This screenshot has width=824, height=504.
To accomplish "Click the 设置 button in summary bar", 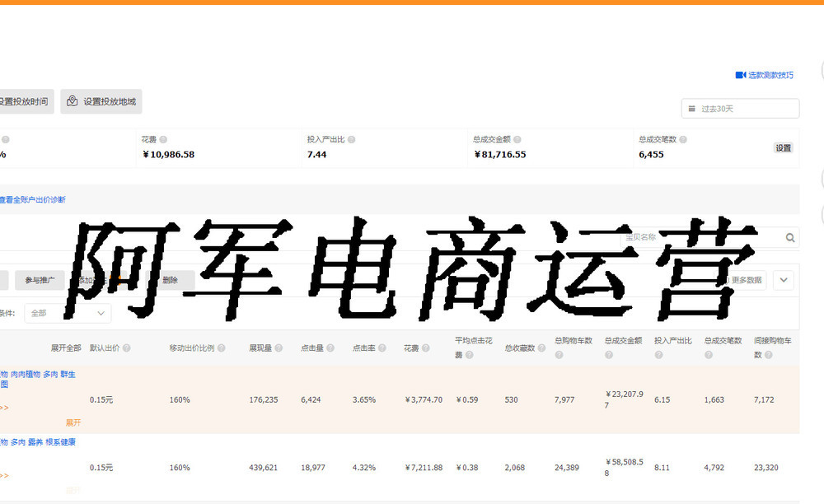I will click(783, 148).
